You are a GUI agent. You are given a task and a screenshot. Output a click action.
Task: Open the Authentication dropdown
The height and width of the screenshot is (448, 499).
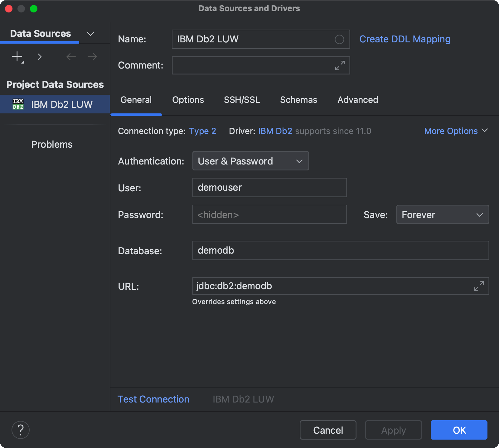pos(250,161)
